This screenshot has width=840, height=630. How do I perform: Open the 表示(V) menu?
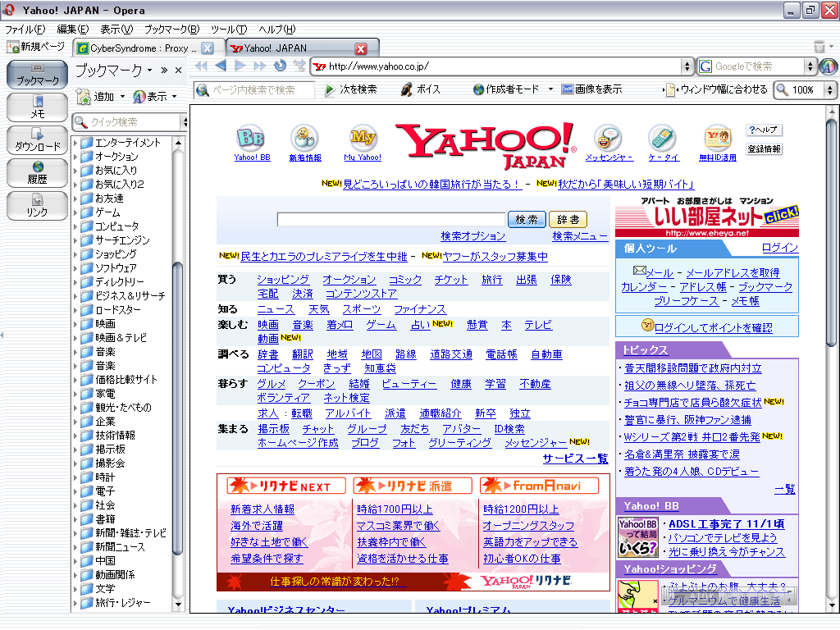116,30
